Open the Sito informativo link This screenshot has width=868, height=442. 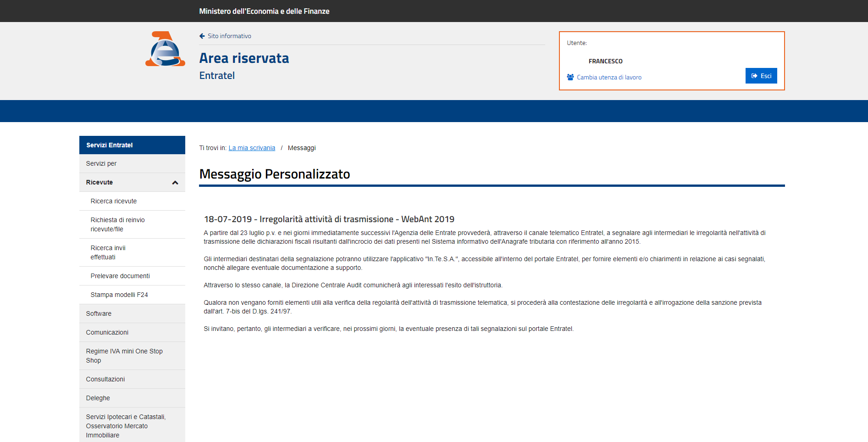click(x=229, y=36)
